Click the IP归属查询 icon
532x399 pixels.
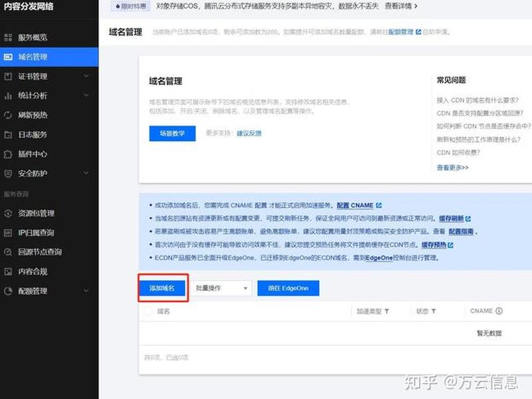tap(8, 233)
